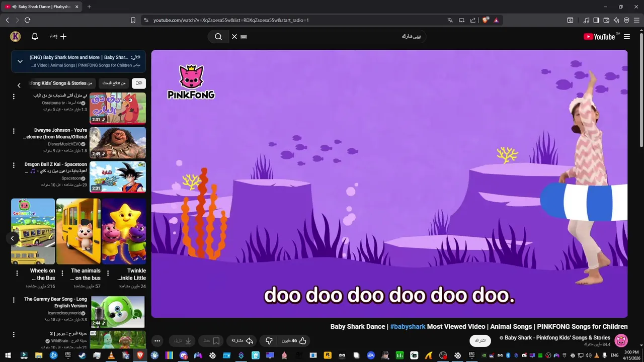The width and height of the screenshot is (644, 362).
Task: Clear the search box with X
Action: [x=234, y=36]
